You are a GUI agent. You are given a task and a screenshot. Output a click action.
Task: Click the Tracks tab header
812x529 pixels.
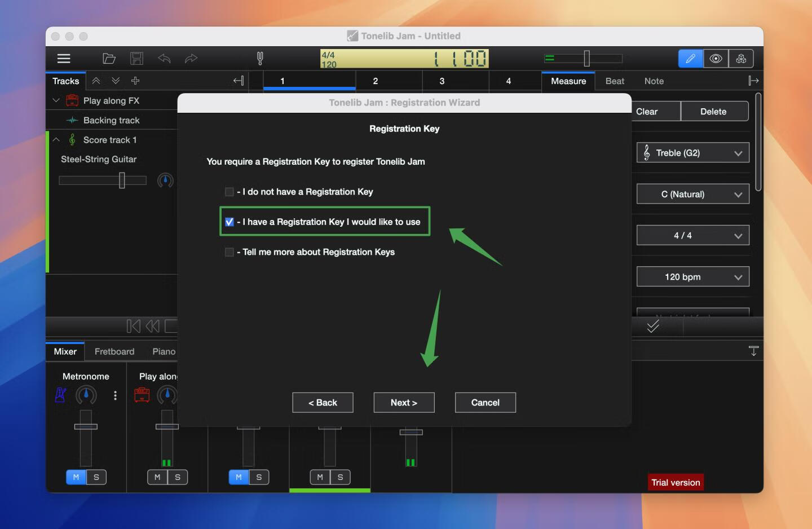tap(65, 81)
